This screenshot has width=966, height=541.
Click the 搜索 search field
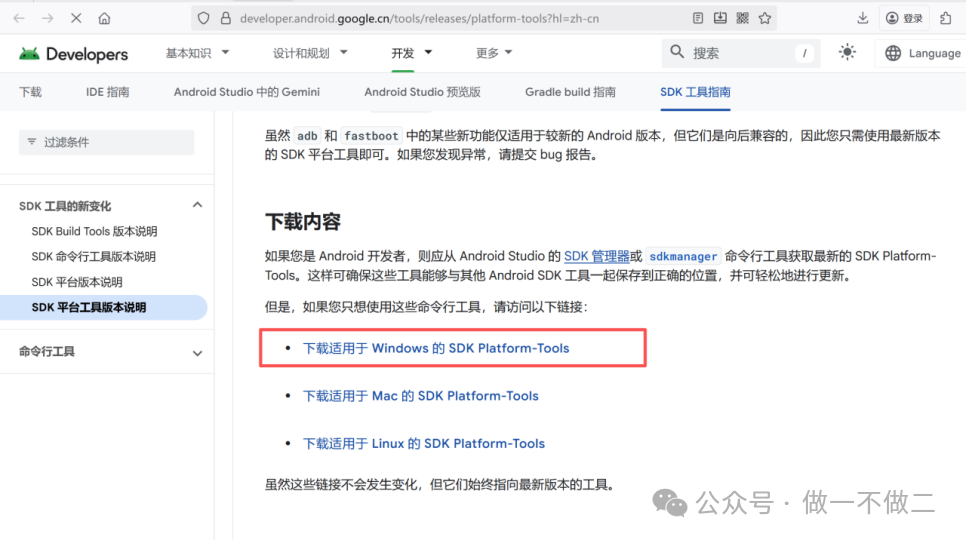tap(741, 53)
